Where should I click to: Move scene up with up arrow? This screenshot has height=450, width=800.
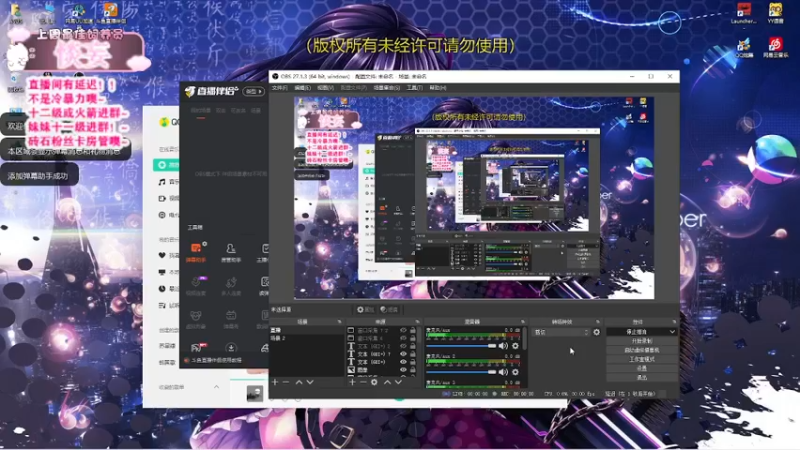tap(299, 382)
